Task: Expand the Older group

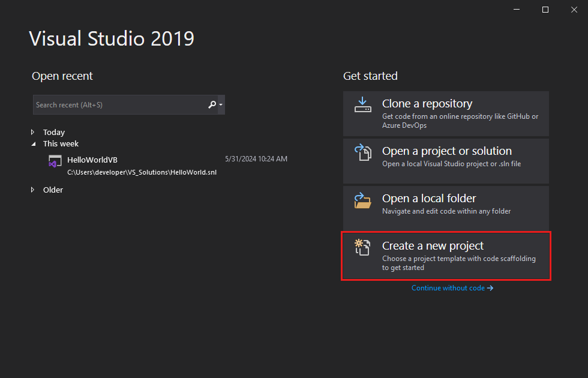Action: (33, 190)
